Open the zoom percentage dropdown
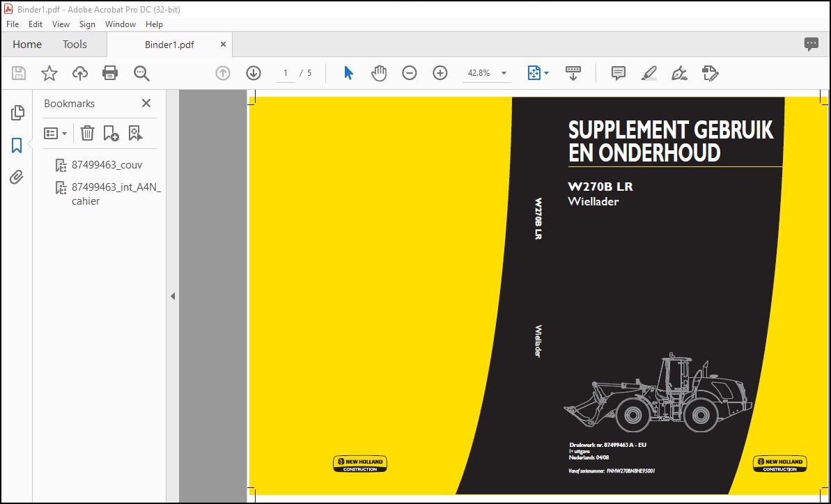Image resolution: width=831 pixels, height=504 pixels. 504,73
